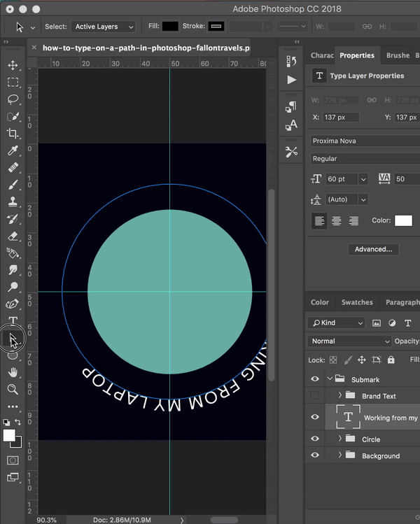Select the Healing Brush tool
Viewport: 420px width, 524px height.
pos(13,167)
